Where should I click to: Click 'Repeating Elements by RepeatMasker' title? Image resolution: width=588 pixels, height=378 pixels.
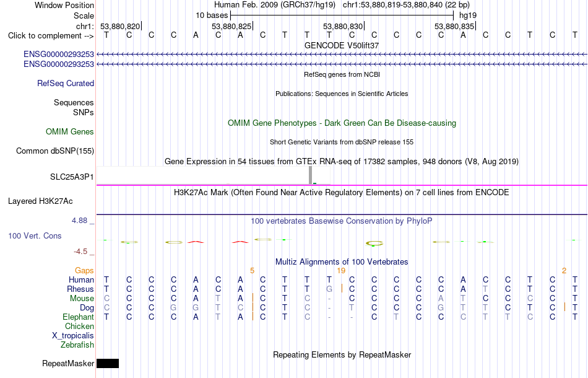[x=342, y=354]
